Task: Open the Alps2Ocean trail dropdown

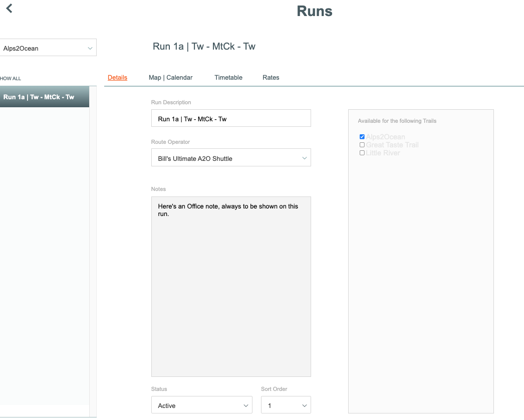Action: click(x=48, y=48)
